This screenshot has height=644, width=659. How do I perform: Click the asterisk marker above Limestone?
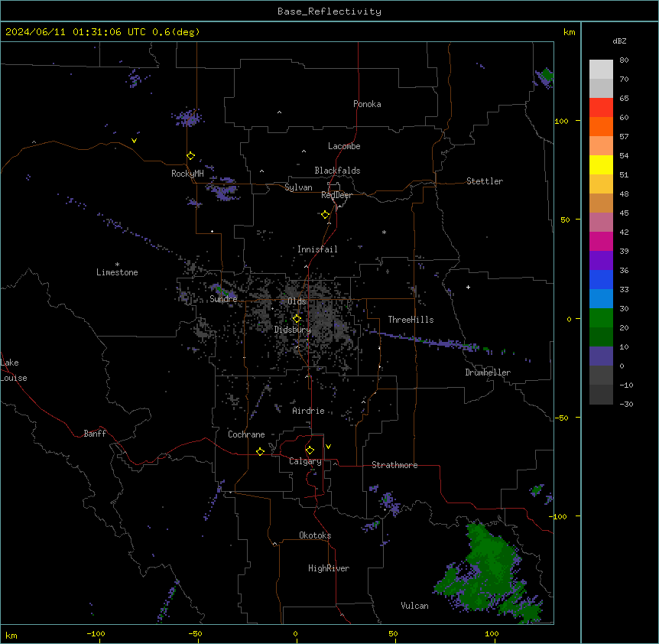[x=117, y=265]
